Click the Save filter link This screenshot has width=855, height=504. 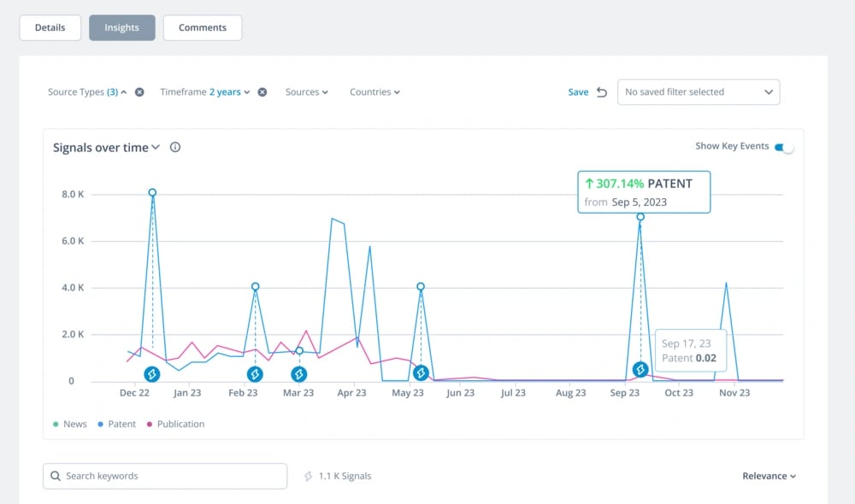[x=578, y=92]
